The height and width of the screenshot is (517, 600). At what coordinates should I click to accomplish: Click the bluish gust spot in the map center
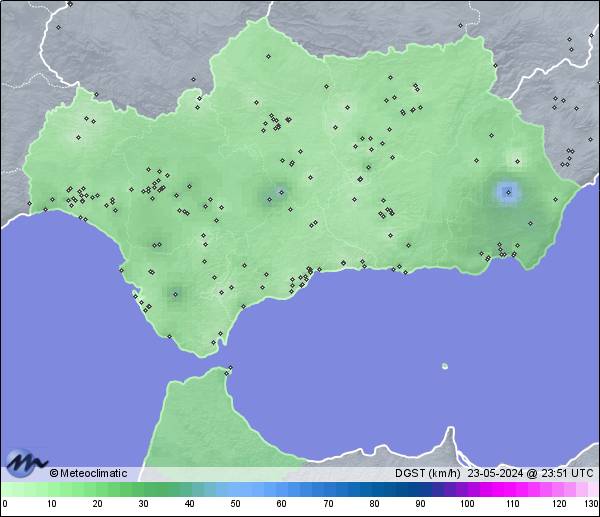coord(275,195)
